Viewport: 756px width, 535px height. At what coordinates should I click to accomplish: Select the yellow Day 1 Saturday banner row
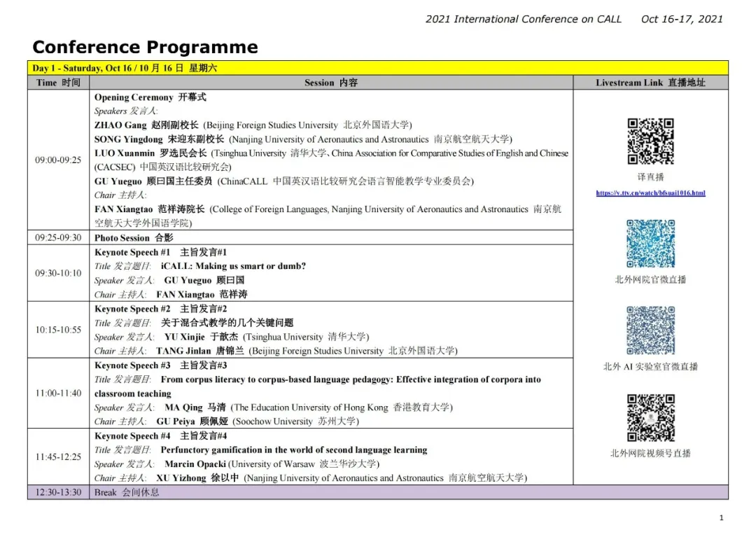378,68
